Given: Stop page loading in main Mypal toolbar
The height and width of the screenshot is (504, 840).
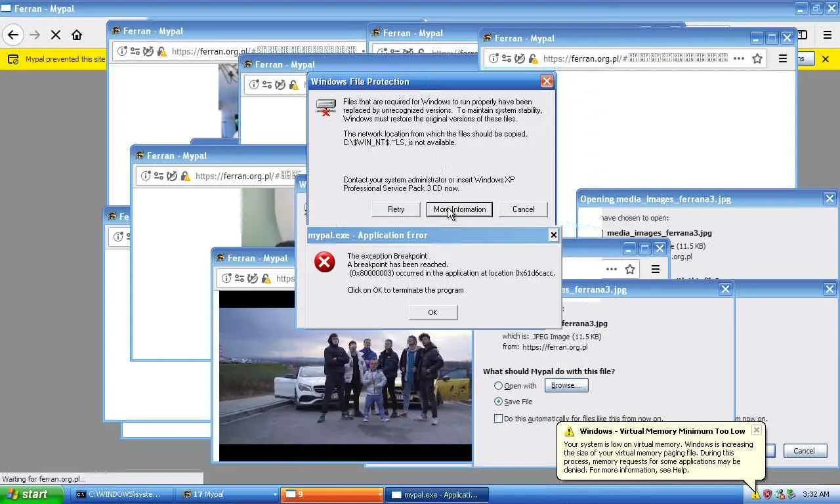Looking at the screenshot, I should [56, 35].
